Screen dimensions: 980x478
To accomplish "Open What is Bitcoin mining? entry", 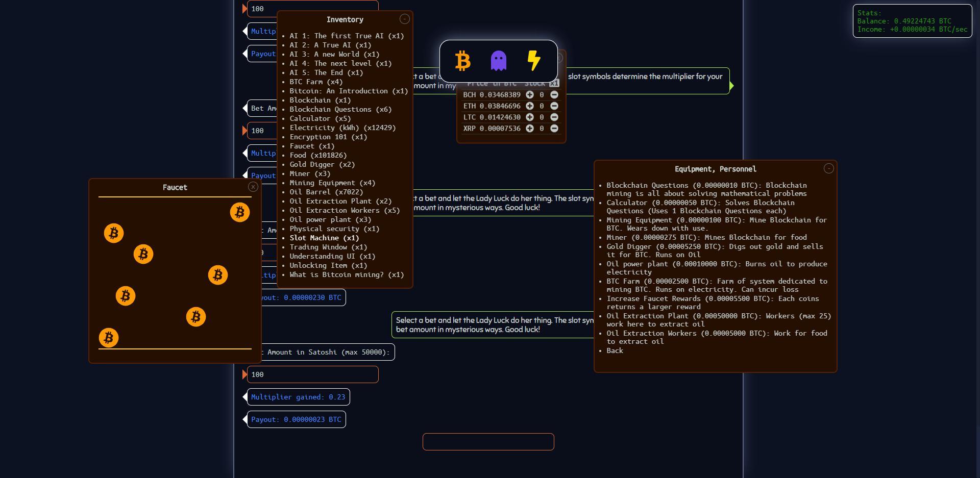I will (347, 275).
